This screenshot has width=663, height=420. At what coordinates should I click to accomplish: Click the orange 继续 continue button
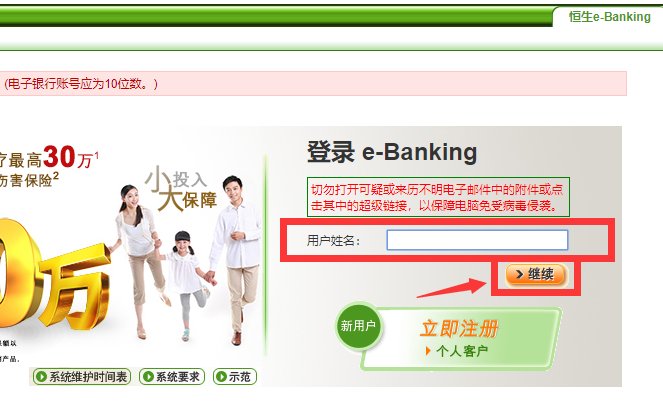point(535,275)
